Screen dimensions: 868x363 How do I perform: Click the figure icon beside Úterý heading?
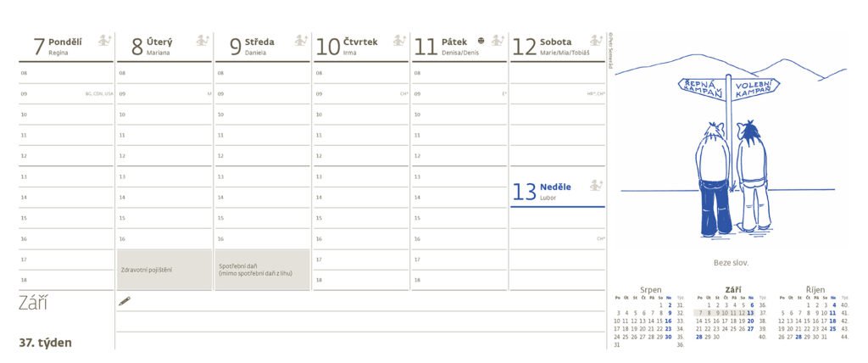pos(203,41)
